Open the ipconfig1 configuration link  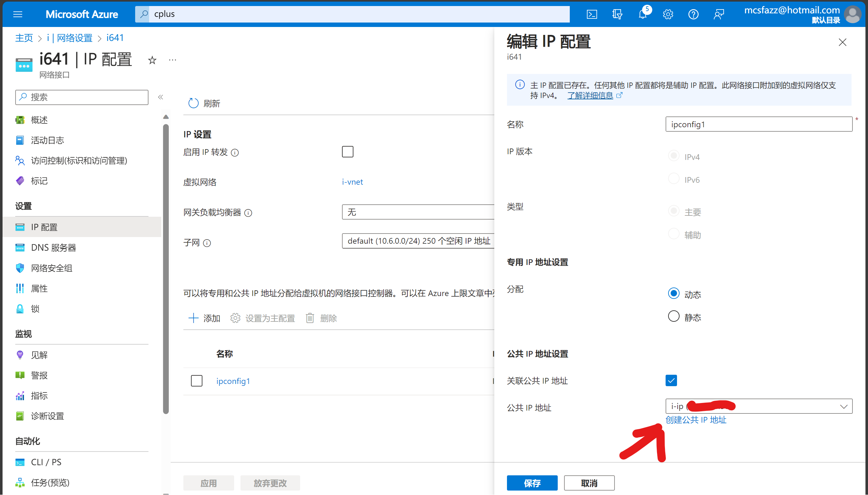pos(233,381)
